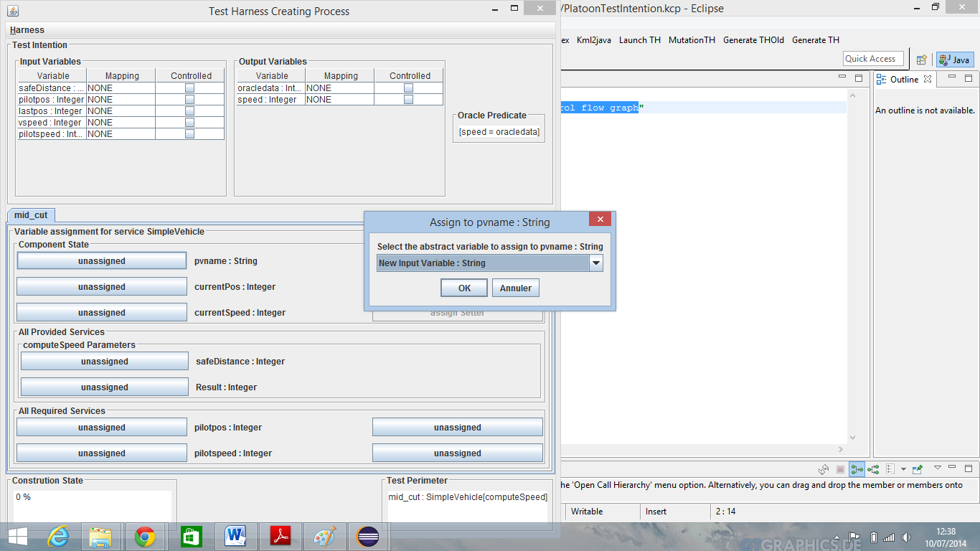Viewport: 980px width, 551px height.
Task: Click OK in the Assign to pvname dialog
Action: (464, 288)
